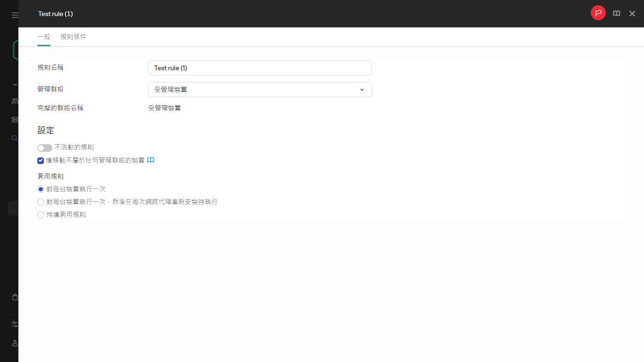This screenshot has height=362, width=644.
Task: Enable the 不活動的規則 toggle
Action: (x=44, y=148)
